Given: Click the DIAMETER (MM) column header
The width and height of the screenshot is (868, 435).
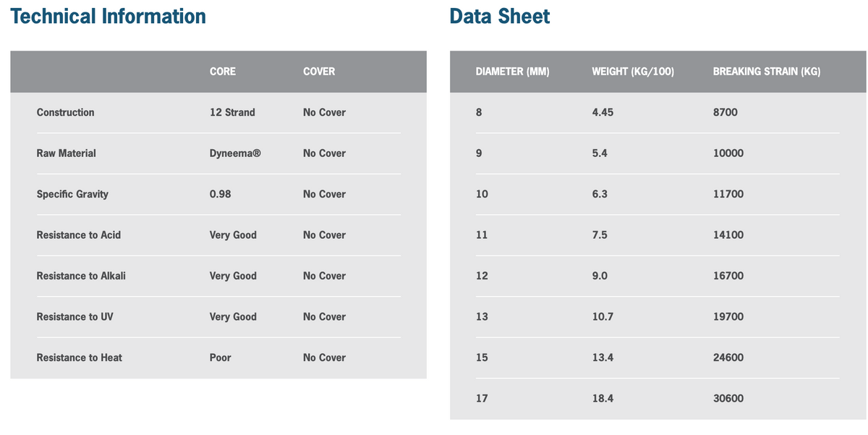Looking at the screenshot, I should coord(512,72).
